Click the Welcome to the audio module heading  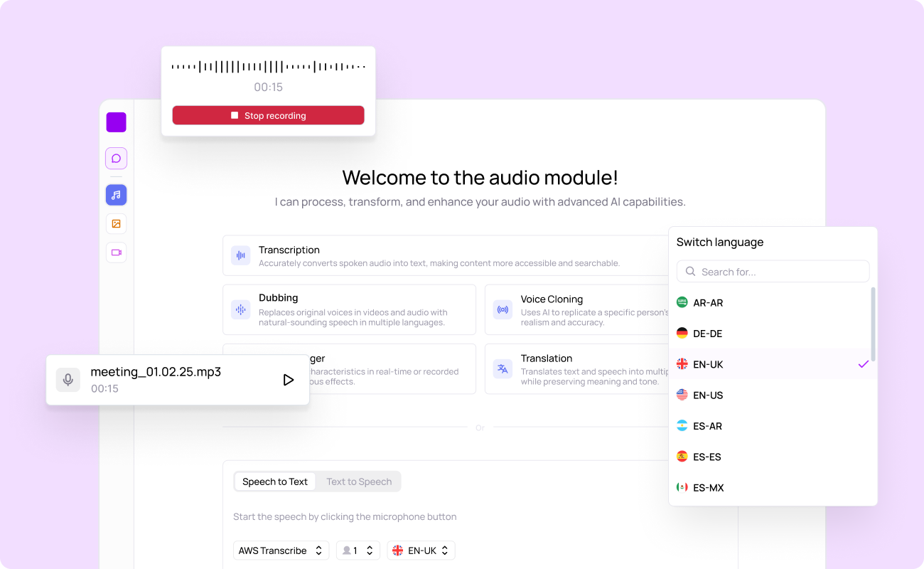coord(480,177)
